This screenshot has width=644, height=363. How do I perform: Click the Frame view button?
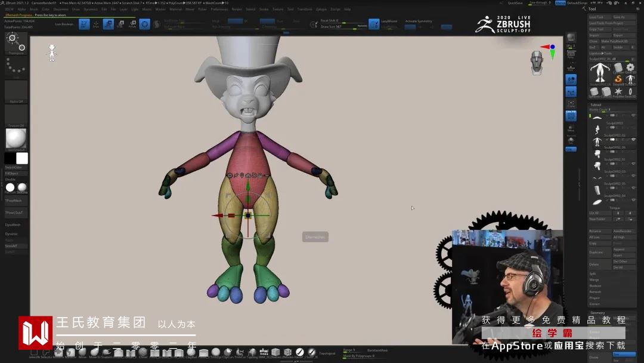pos(571,104)
